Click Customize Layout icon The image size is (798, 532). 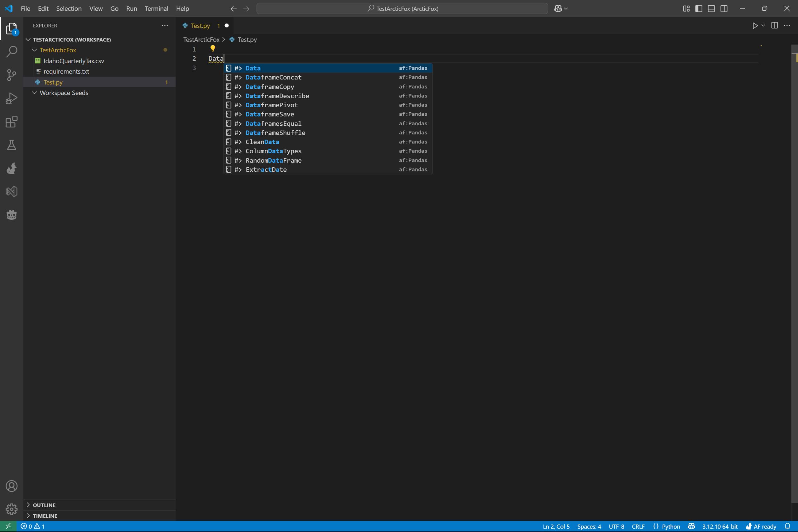[x=686, y=9]
